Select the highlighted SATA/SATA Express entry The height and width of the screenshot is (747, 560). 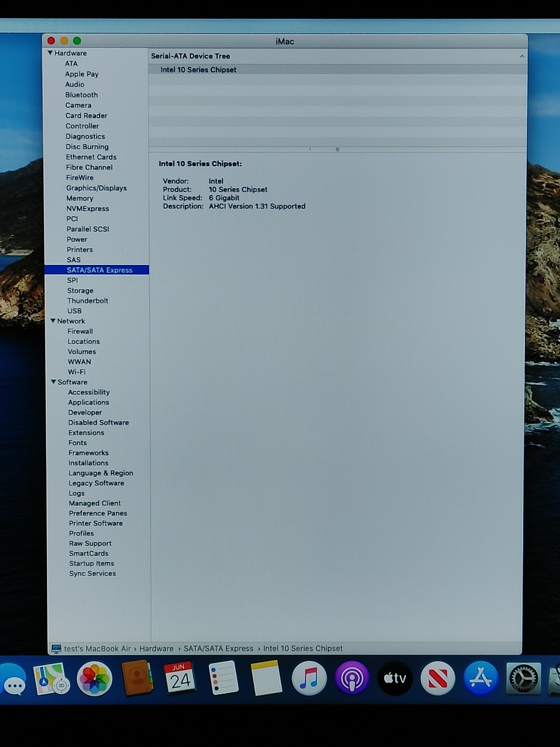tap(97, 270)
